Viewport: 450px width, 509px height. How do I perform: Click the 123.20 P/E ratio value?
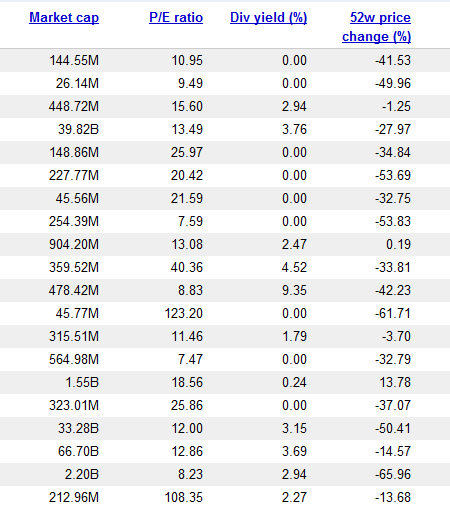coord(184,313)
